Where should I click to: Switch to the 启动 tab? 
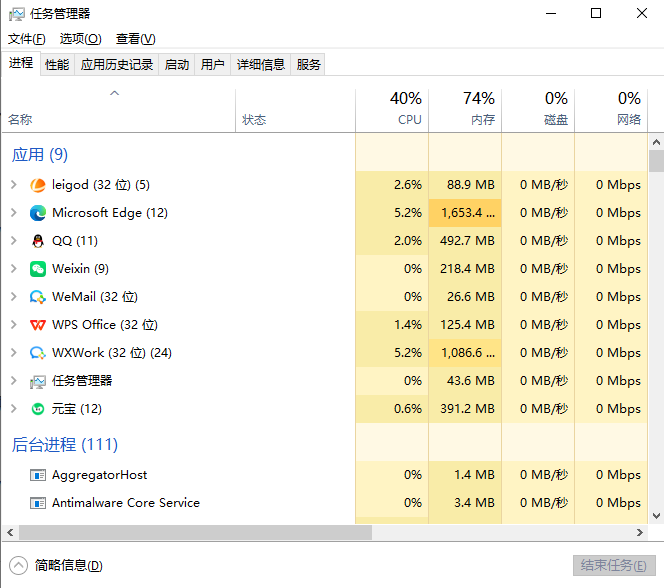177,65
